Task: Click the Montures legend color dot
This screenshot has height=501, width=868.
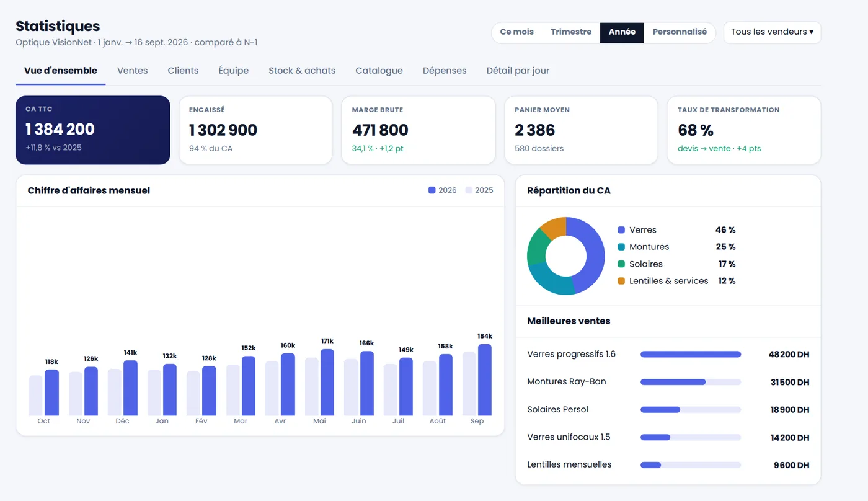Action: pyautogui.click(x=621, y=247)
